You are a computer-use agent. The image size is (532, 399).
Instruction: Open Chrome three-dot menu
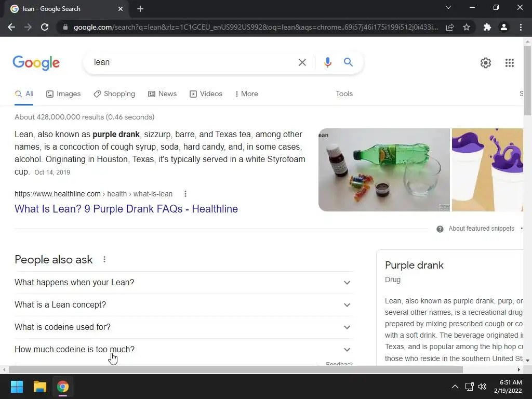point(521,27)
